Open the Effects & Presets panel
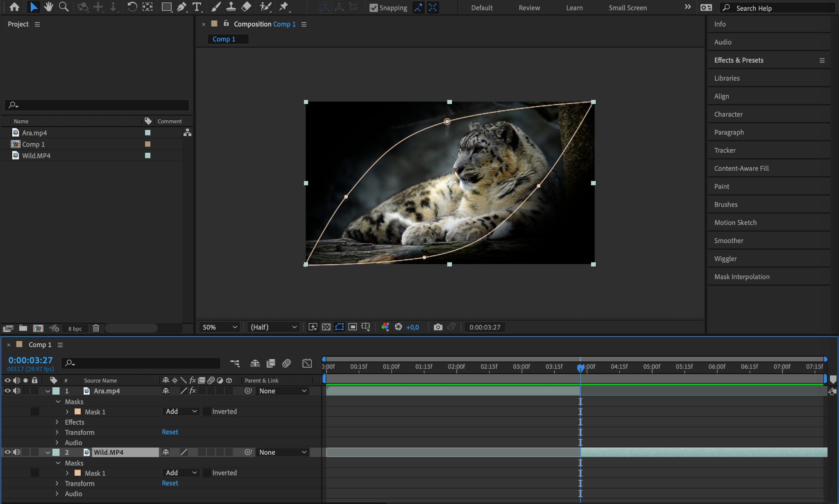839x504 pixels. (739, 60)
